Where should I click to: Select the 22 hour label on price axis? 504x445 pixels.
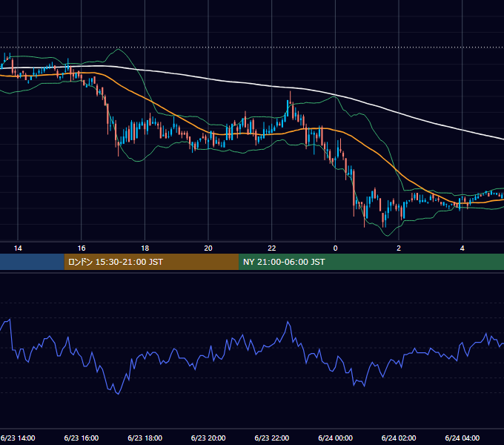point(272,248)
